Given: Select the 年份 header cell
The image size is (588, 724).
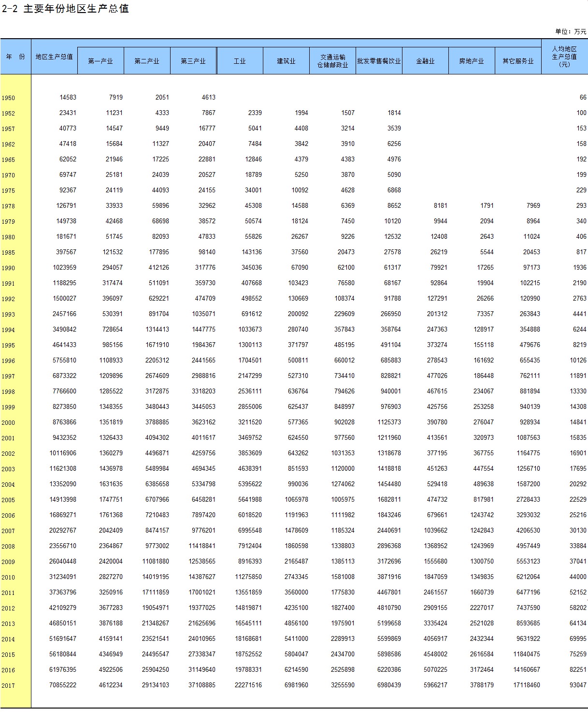Looking at the screenshot, I should (15, 57).
